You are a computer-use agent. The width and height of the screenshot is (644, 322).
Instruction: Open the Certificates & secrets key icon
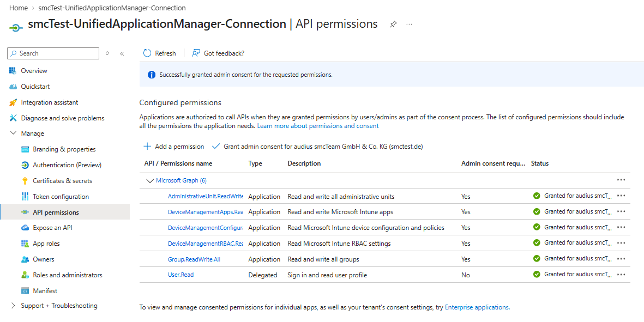coord(25,181)
